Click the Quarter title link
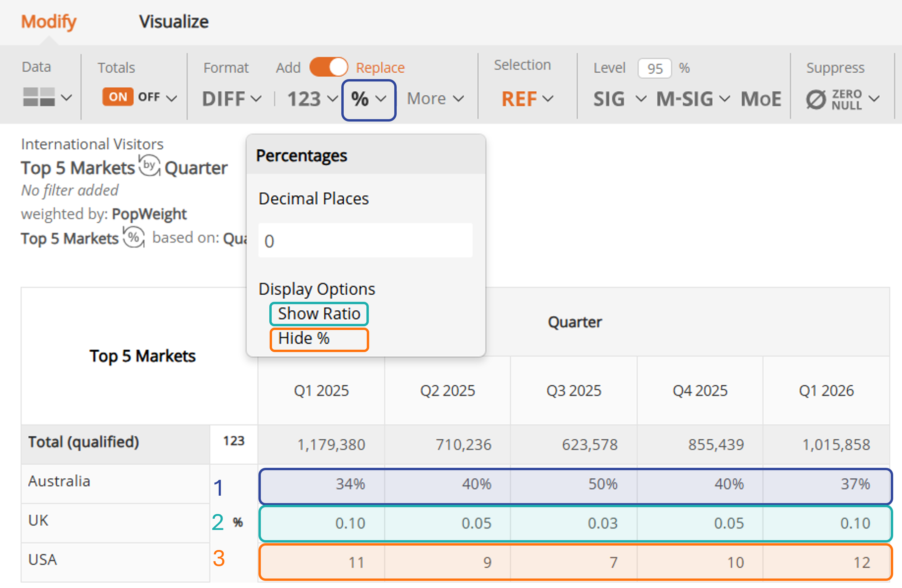902x588 pixels. [196, 168]
